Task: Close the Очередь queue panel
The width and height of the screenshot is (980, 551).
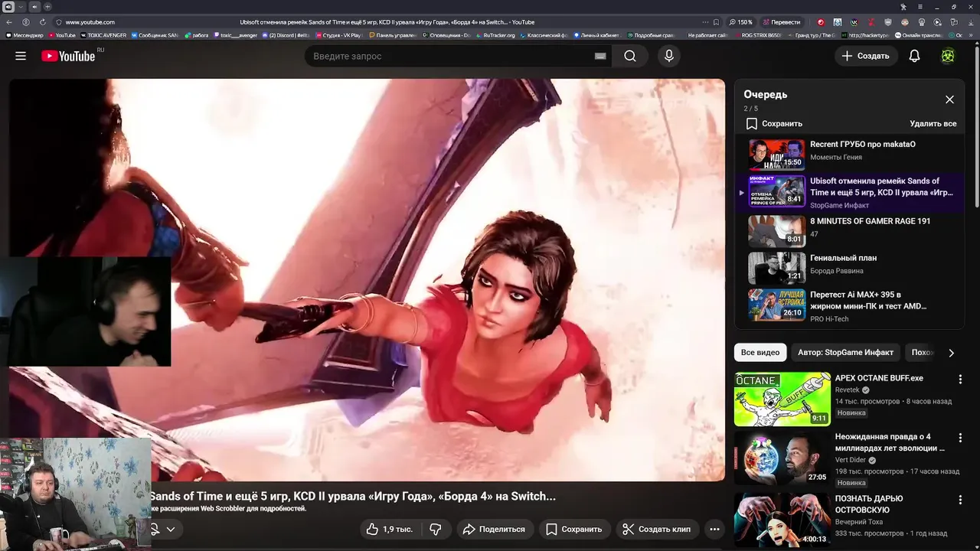Action: coord(949,99)
